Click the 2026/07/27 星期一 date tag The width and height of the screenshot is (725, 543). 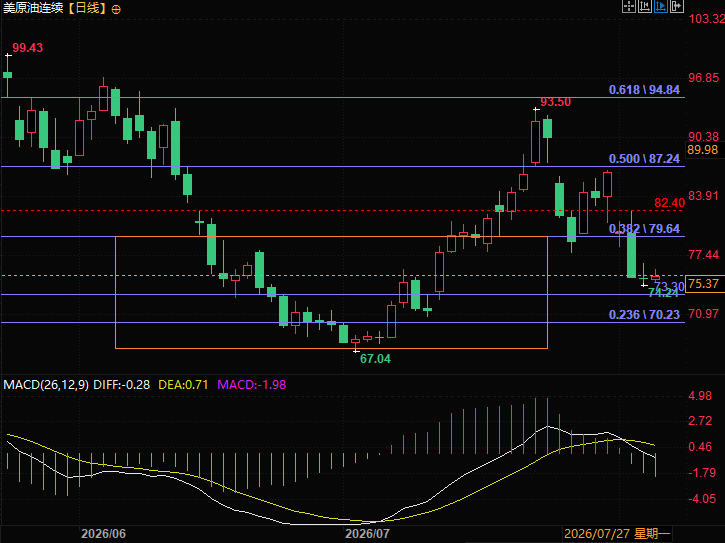coord(617,534)
